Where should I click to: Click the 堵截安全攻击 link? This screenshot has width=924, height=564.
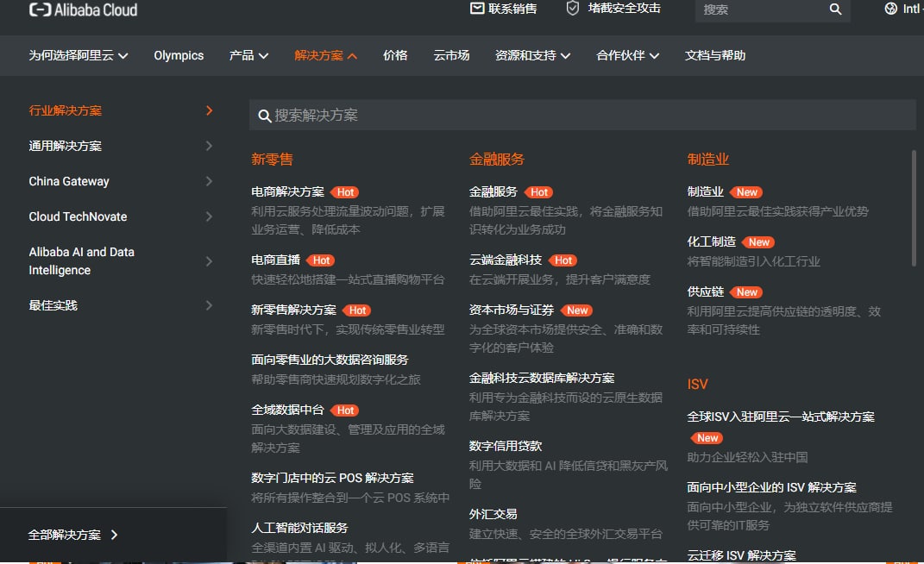coord(624,9)
